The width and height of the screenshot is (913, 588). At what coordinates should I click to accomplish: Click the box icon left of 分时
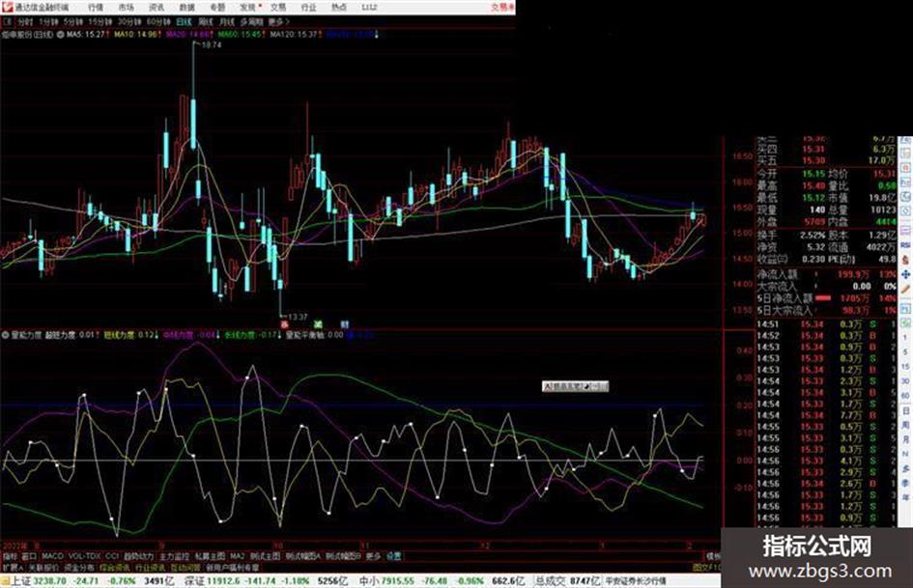pos(8,22)
